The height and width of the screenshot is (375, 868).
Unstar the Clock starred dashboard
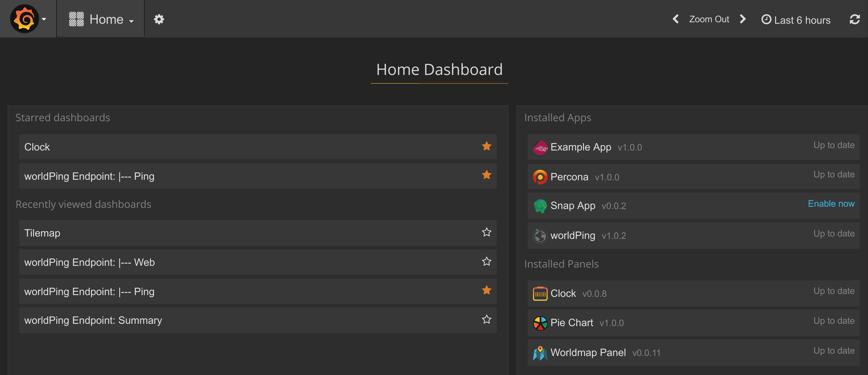486,146
